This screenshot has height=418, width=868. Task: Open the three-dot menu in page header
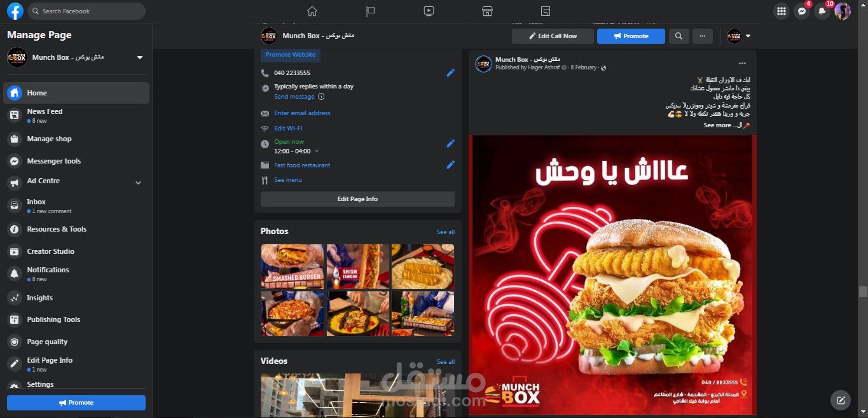pos(702,36)
